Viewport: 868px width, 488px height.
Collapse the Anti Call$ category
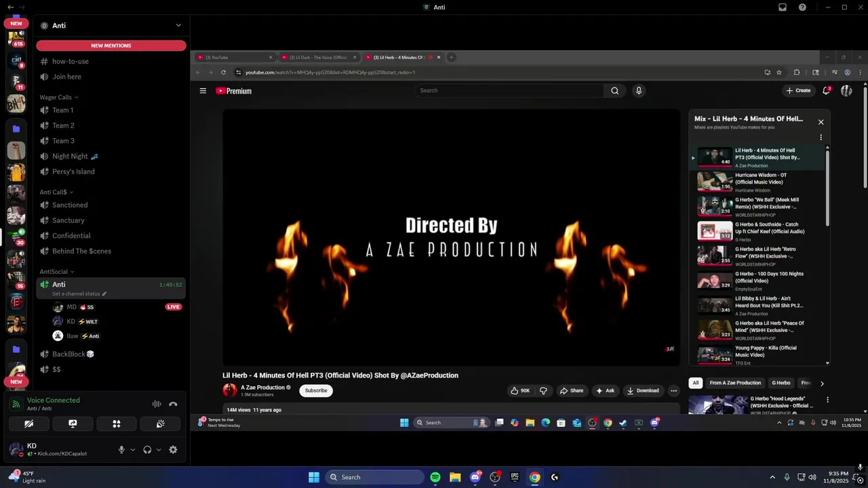[56, 192]
